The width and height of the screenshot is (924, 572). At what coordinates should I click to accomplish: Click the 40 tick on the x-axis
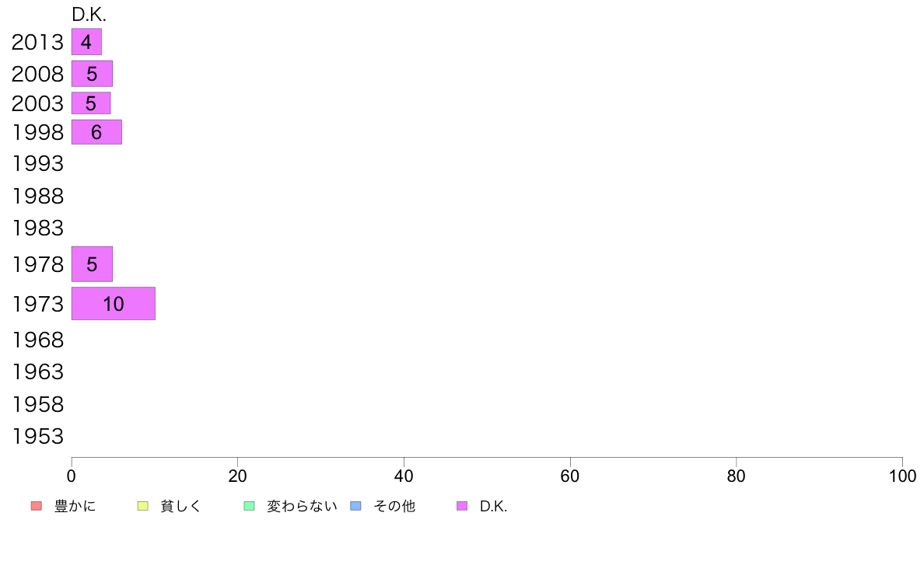(404, 476)
